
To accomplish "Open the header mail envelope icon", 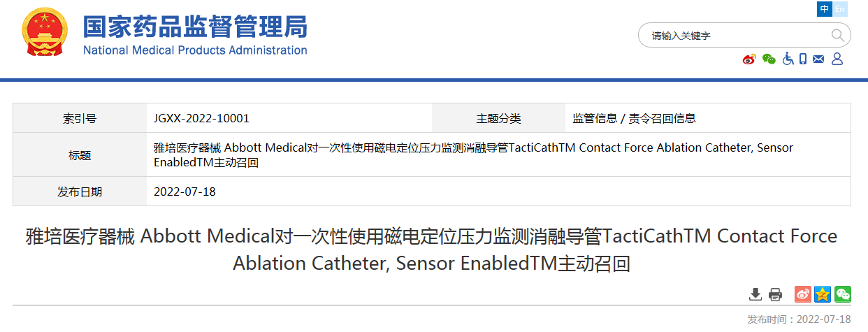I will coord(818,59).
